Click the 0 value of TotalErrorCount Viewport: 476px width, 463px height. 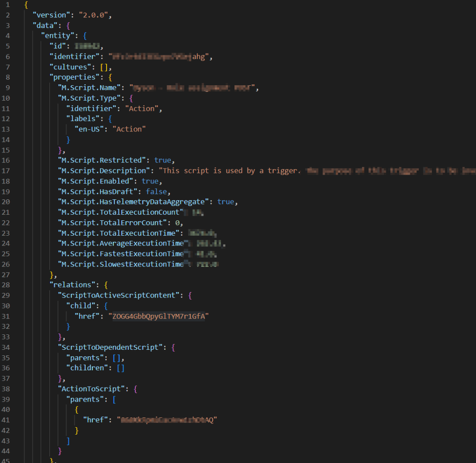pyautogui.click(x=177, y=223)
